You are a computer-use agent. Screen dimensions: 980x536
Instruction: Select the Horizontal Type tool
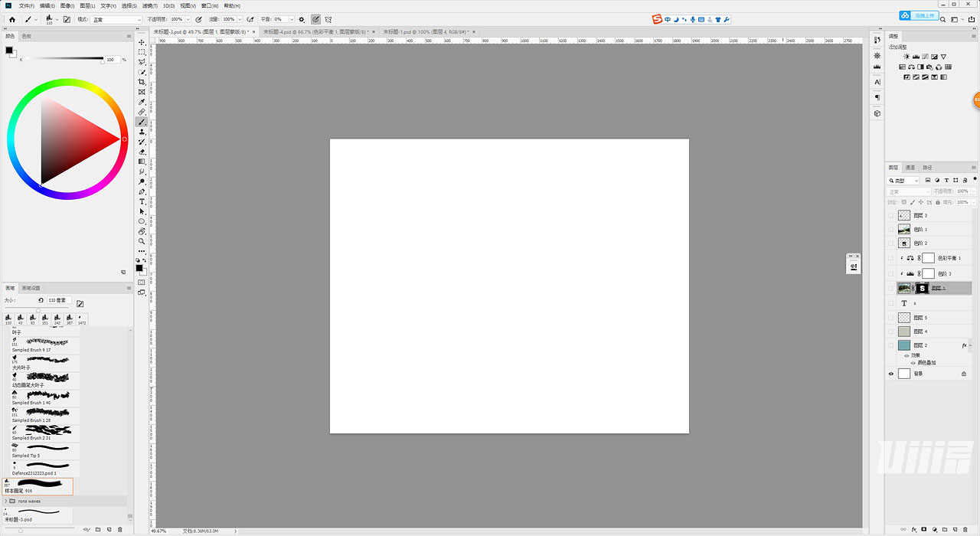tap(142, 201)
